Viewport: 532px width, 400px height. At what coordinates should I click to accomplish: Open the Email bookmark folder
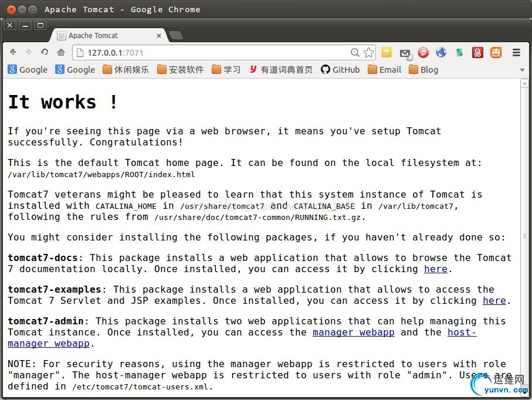pyautogui.click(x=385, y=70)
